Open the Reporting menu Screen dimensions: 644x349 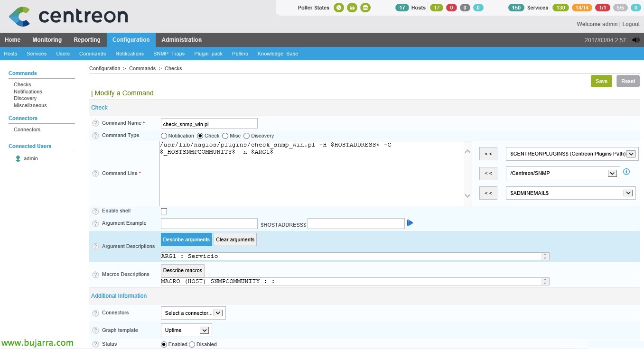(87, 40)
